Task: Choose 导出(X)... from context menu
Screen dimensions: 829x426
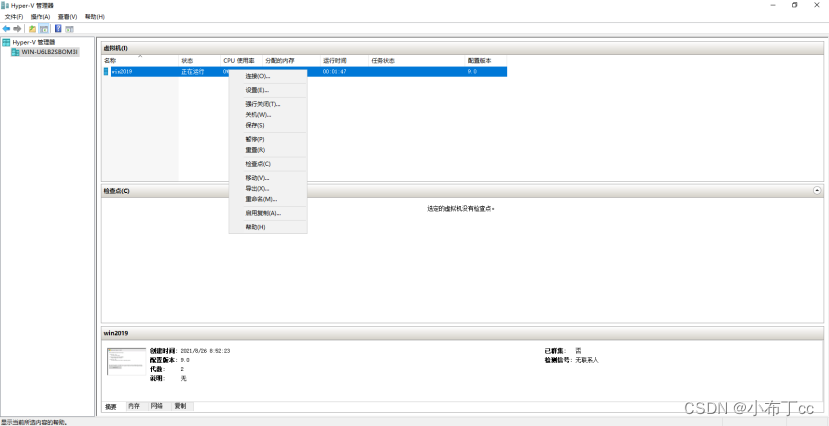Action: 257,188
